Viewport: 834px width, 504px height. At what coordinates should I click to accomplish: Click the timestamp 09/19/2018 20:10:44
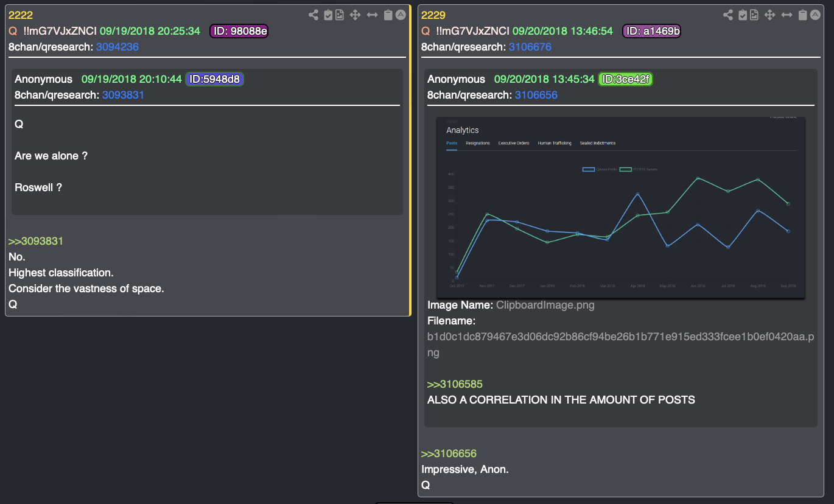tap(131, 79)
